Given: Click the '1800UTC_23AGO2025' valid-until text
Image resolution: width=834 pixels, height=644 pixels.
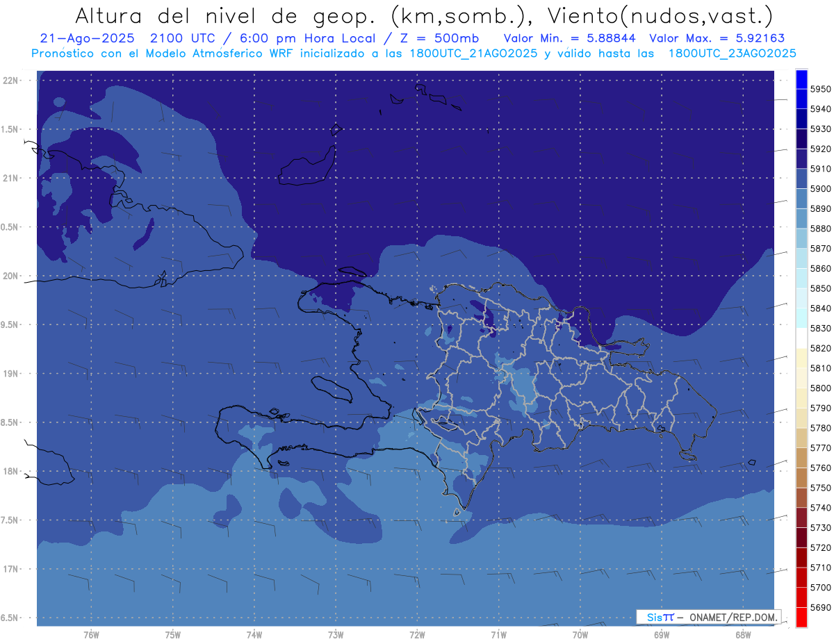Looking at the screenshot, I should pyautogui.click(x=732, y=53).
